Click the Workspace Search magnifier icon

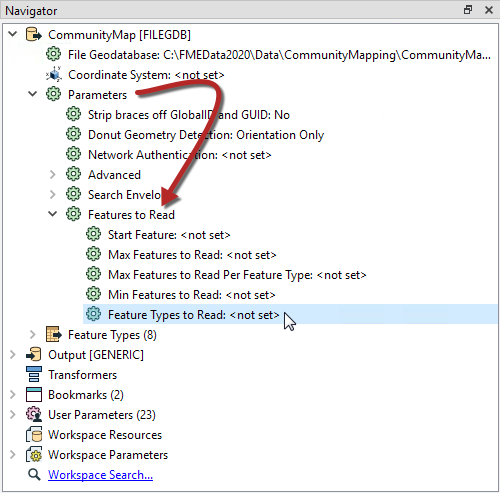click(34, 475)
